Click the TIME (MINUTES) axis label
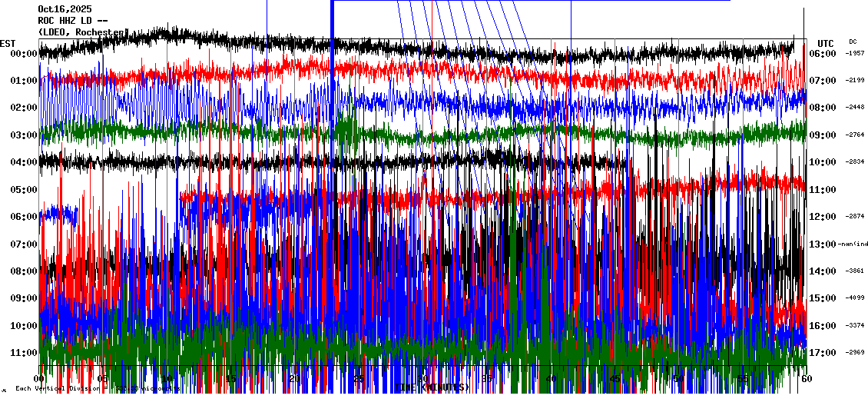Viewport: 868px width, 399px height. coord(434,387)
